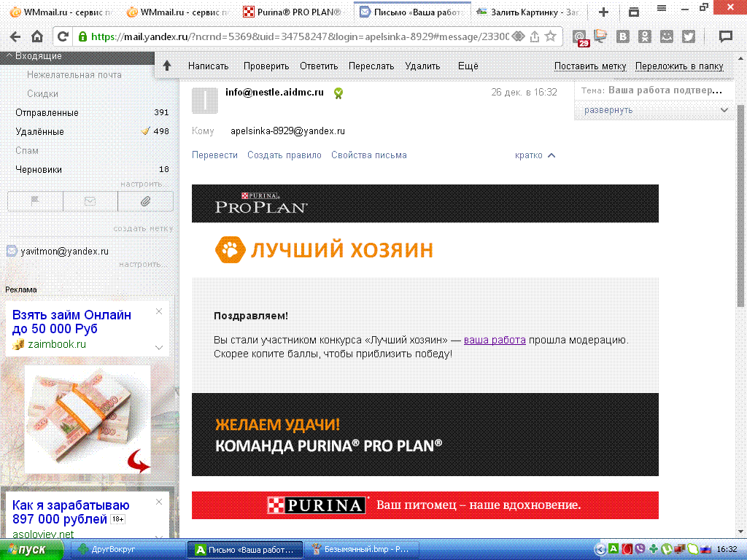Expand the zaimbook.ru ad chevron
The width and height of the screenshot is (747, 560).
tap(159, 348)
